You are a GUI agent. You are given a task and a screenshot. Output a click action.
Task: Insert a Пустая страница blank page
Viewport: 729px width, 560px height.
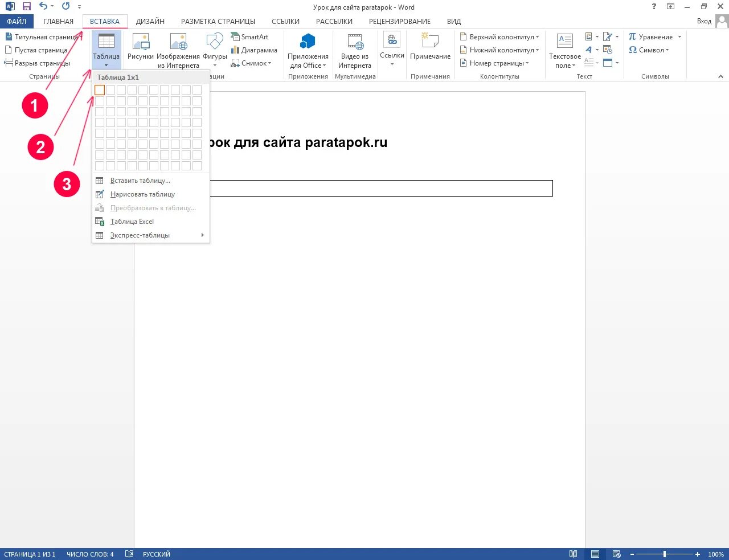[x=36, y=50]
